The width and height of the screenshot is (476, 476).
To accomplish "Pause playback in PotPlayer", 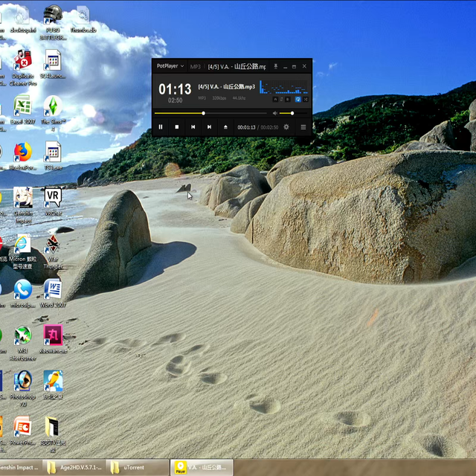I will coord(160,127).
